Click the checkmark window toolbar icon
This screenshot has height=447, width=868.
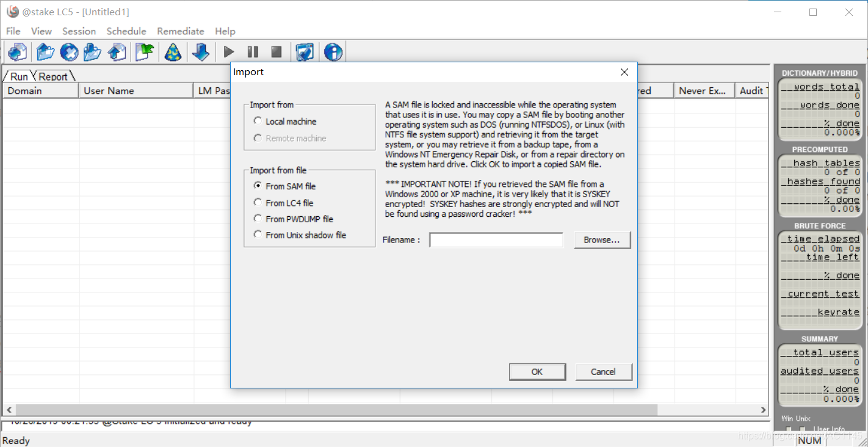(305, 52)
